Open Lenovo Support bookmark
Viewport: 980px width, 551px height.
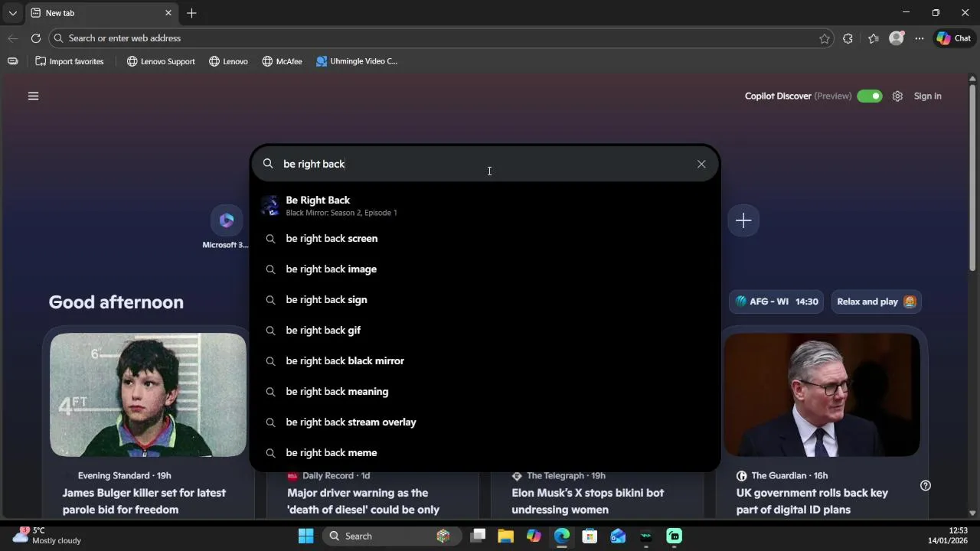point(161,61)
